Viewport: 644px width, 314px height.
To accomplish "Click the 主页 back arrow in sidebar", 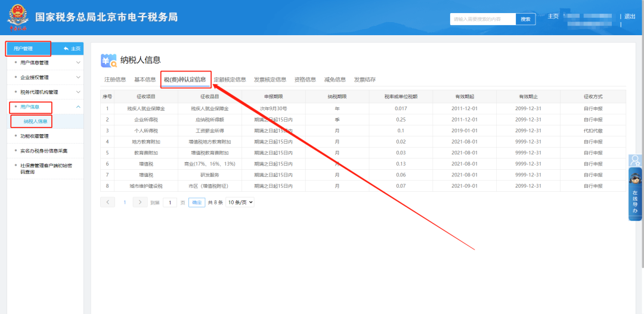I will (x=72, y=48).
